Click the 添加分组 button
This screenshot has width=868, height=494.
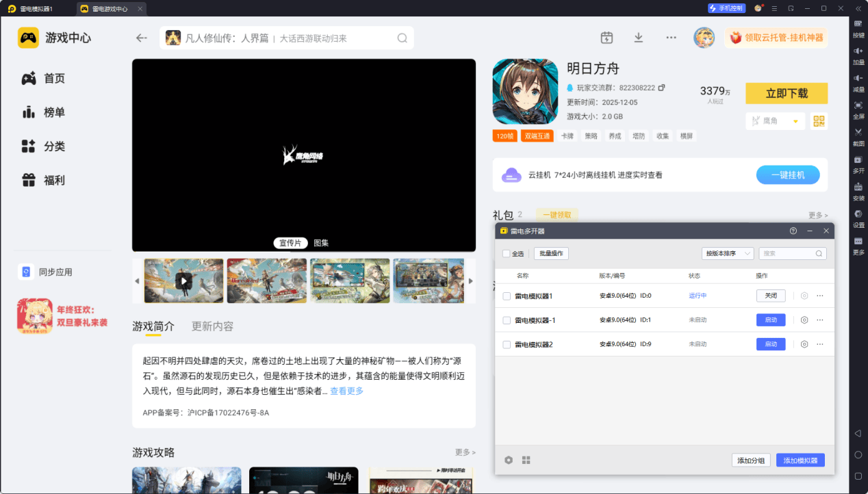coord(751,460)
